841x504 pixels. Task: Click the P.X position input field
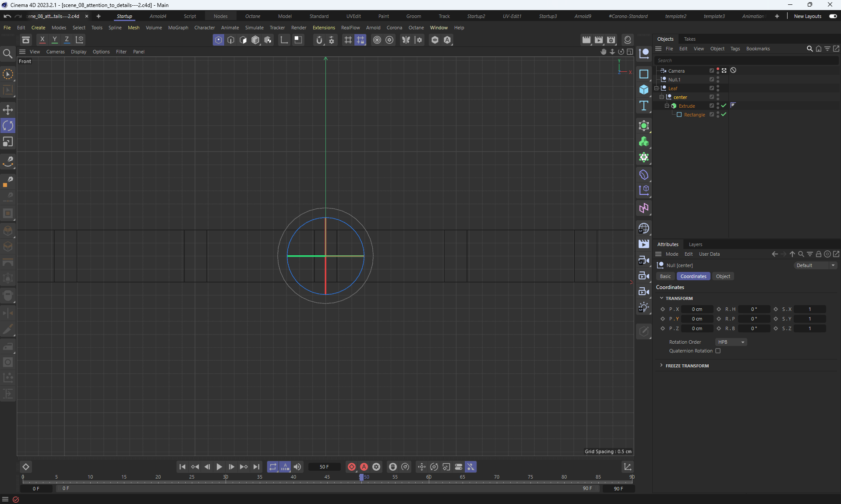pyautogui.click(x=696, y=309)
